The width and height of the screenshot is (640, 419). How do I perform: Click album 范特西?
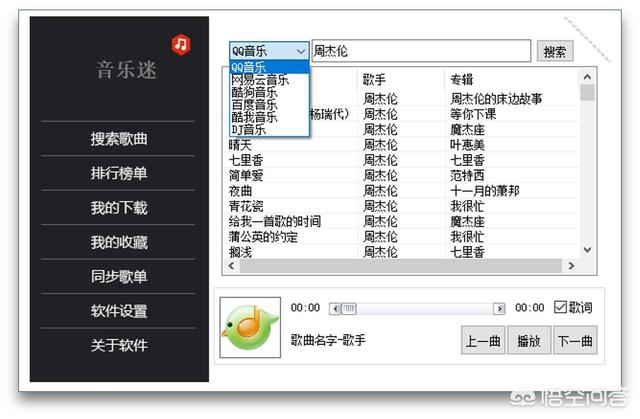tap(467, 175)
